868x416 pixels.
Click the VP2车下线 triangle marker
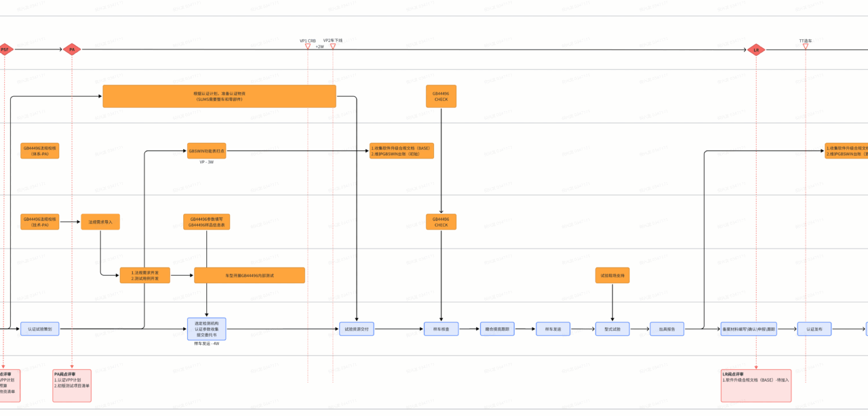[x=332, y=47]
